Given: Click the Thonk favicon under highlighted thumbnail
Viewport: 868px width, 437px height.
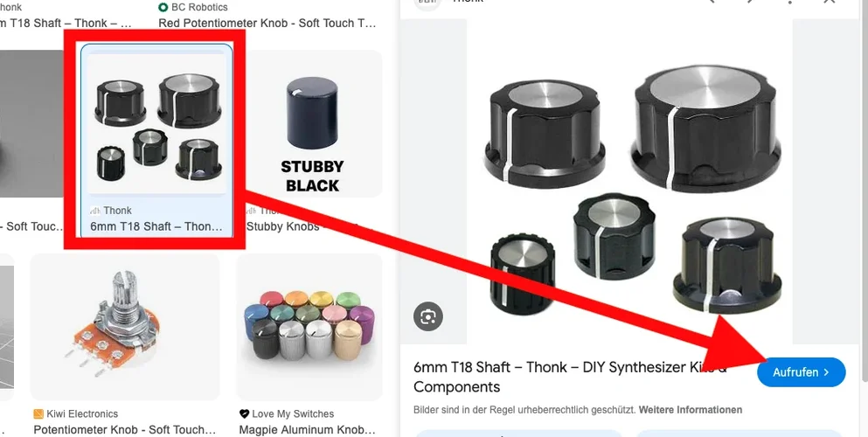Looking at the screenshot, I should coord(95,211).
